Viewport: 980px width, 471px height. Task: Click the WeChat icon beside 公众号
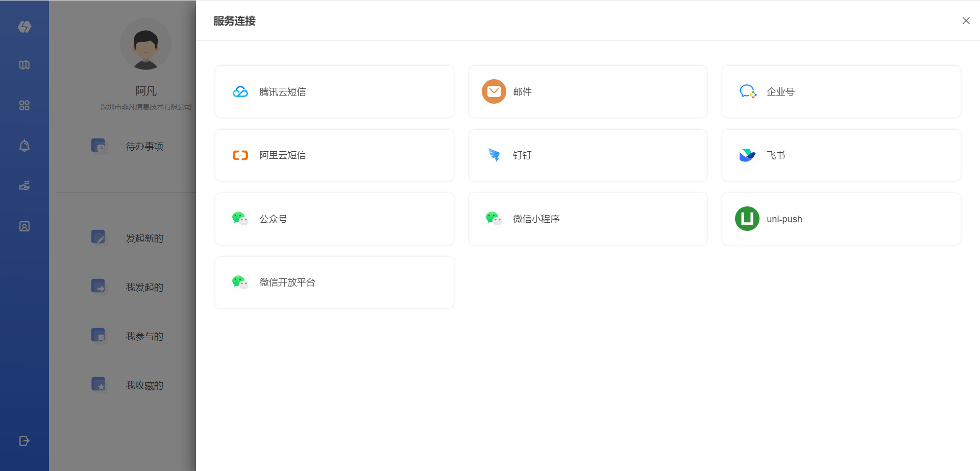point(240,219)
